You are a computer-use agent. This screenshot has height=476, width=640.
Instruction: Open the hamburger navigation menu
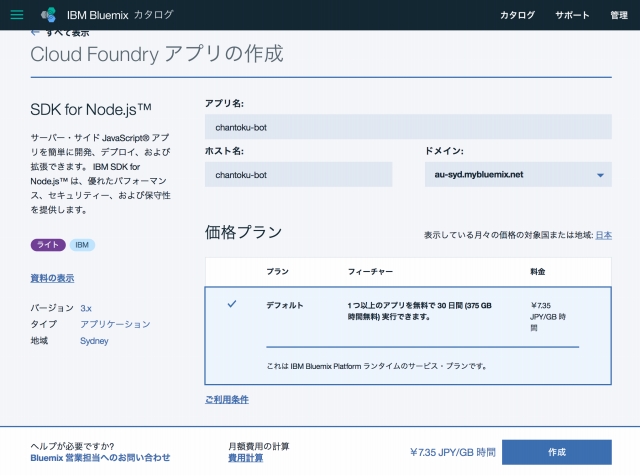tap(17, 15)
